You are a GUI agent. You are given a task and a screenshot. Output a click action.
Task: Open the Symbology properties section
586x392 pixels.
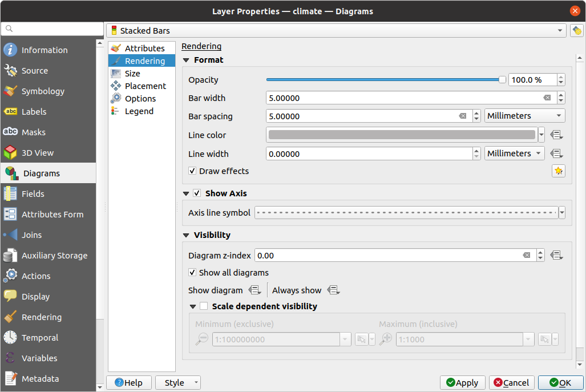click(42, 91)
